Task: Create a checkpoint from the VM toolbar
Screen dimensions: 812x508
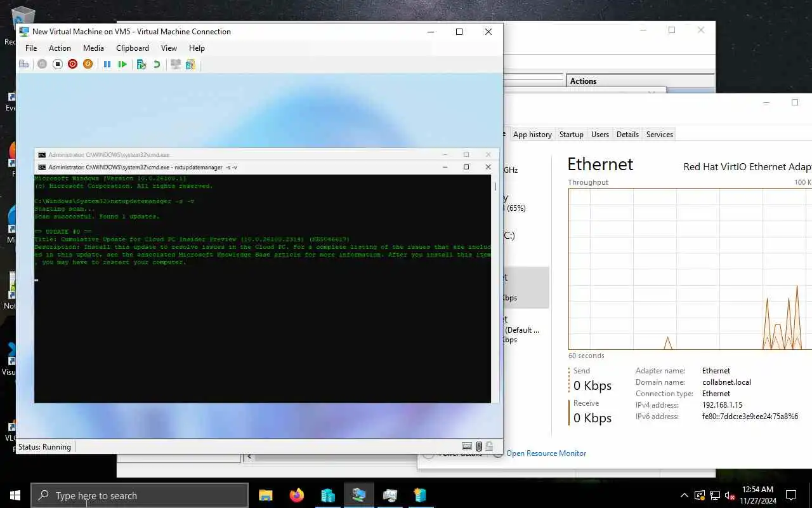Action: pos(141,64)
